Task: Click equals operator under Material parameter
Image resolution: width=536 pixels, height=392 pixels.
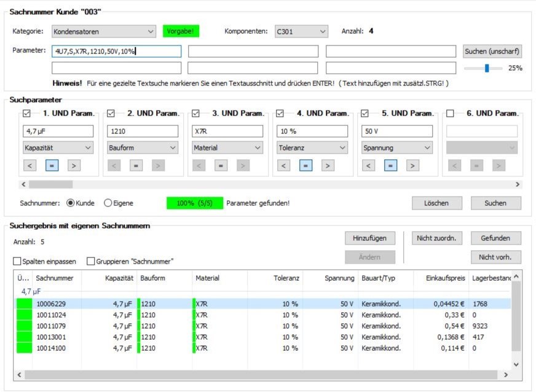Action: [221, 166]
